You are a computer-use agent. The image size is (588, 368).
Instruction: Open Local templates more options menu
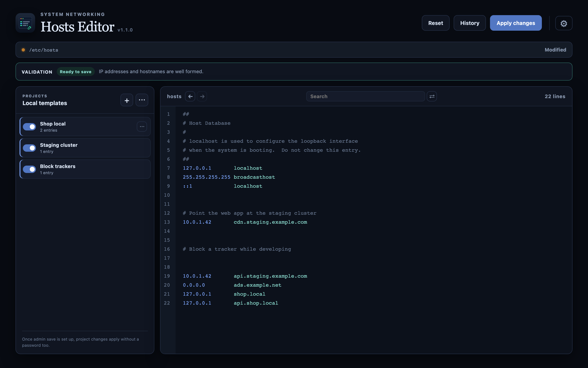point(142,100)
